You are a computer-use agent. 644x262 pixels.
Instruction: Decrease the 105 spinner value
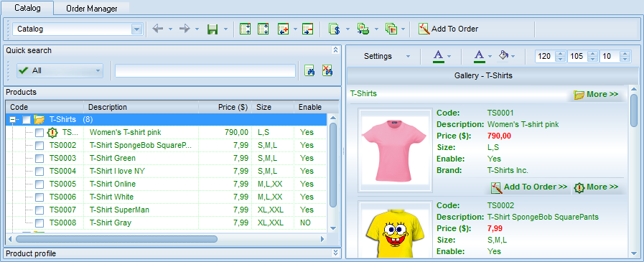coord(592,59)
